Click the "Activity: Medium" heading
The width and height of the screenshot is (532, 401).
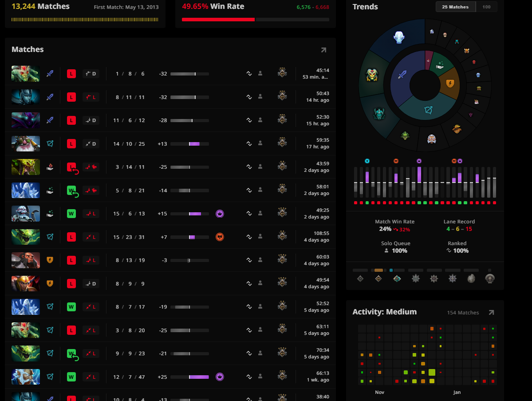384,312
